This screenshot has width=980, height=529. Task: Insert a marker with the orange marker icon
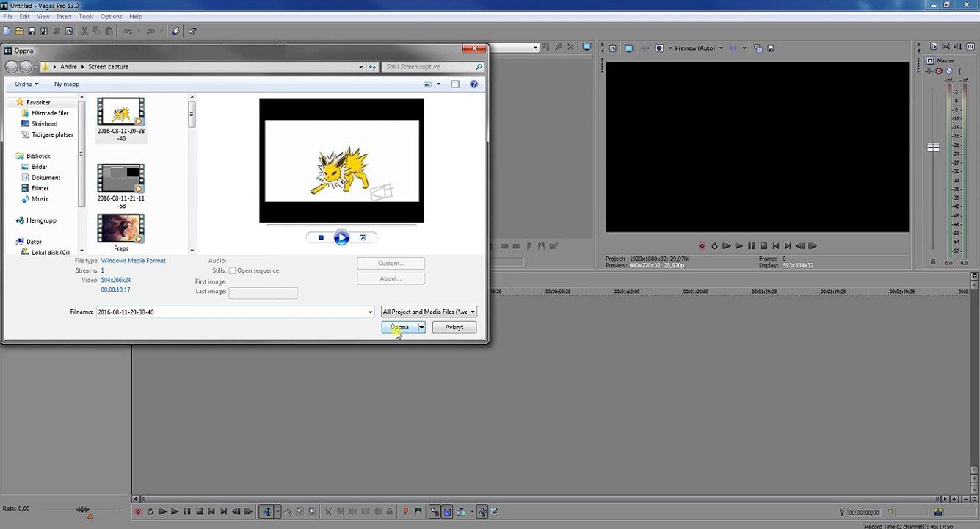[x=406, y=511]
